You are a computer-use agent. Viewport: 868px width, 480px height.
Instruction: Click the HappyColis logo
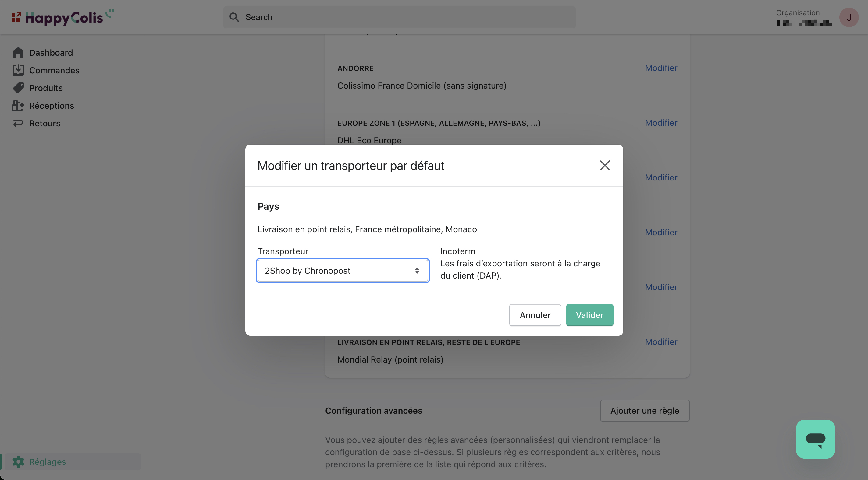pyautogui.click(x=63, y=17)
